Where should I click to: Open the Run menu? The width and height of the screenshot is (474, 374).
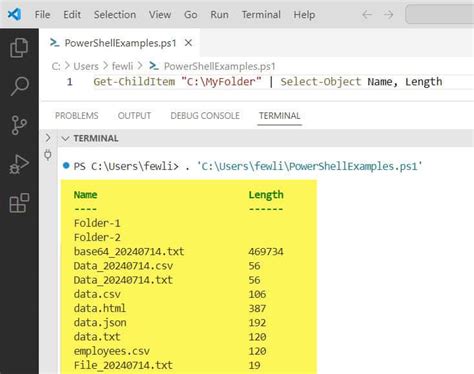(x=219, y=15)
